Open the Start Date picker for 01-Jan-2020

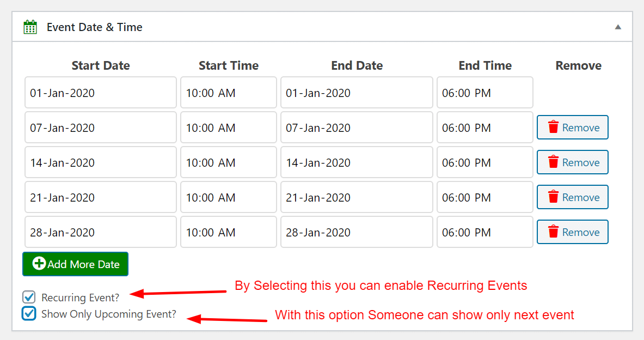pyautogui.click(x=100, y=92)
